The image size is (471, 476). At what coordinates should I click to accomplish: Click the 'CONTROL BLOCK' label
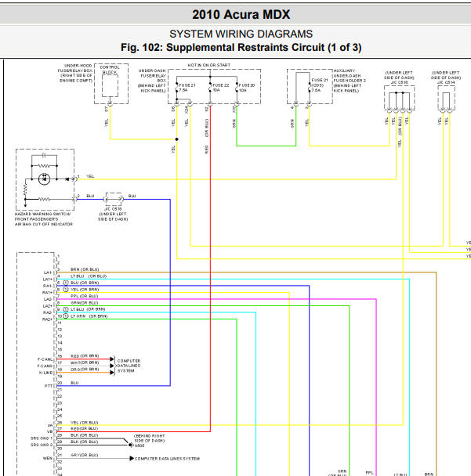point(110,70)
